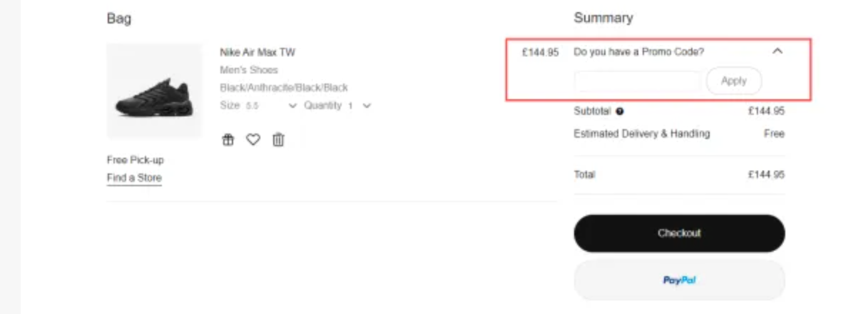Click the "Do you have a Promo Code?" label
868x314 pixels.
(638, 52)
